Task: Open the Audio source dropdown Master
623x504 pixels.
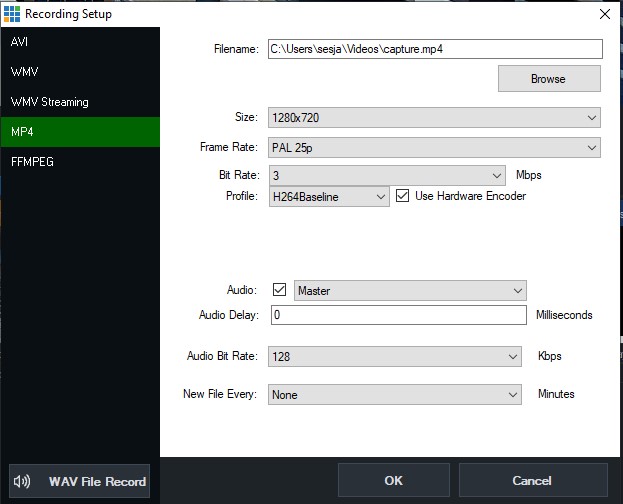Action: pyautogui.click(x=410, y=291)
